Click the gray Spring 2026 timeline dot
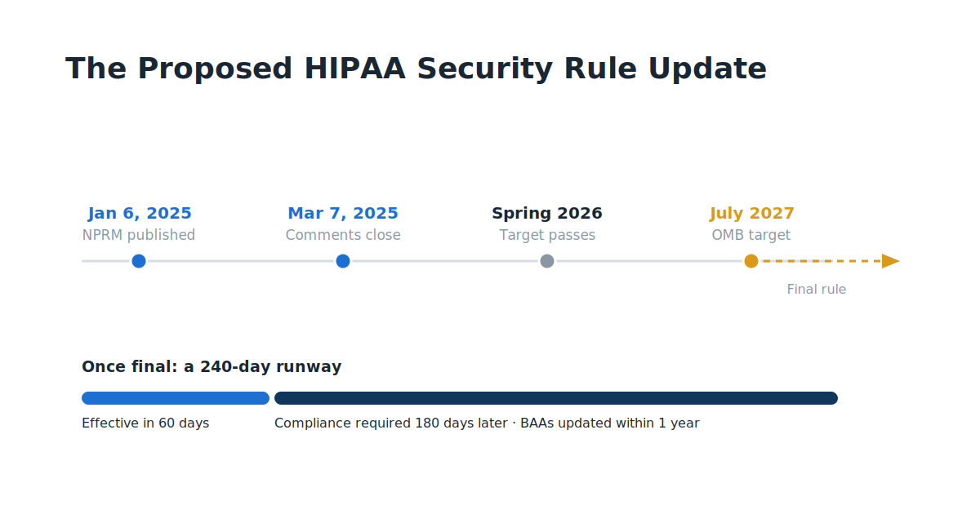The height and width of the screenshot is (514, 980). [547, 261]
